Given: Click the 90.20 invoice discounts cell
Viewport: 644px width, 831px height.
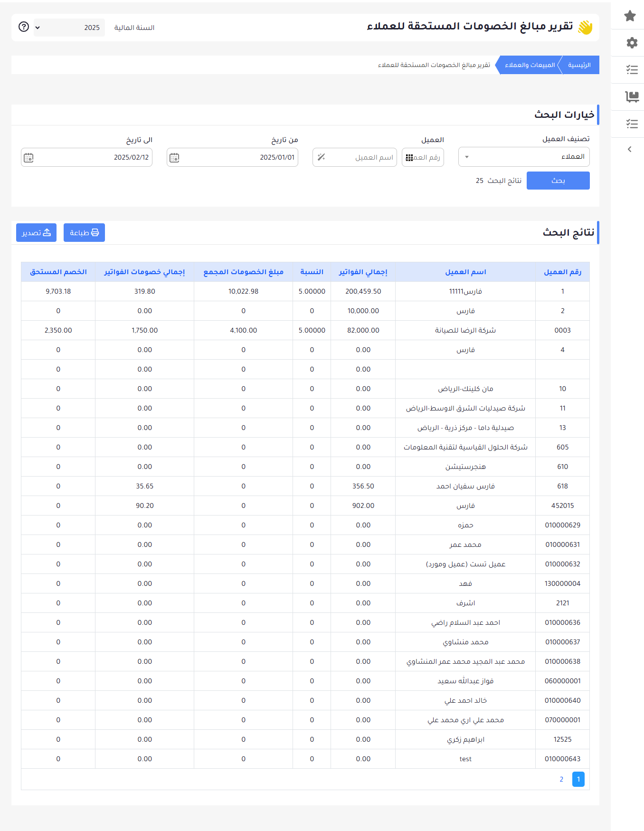Looking at the screenshot, I should pos(144,506).
